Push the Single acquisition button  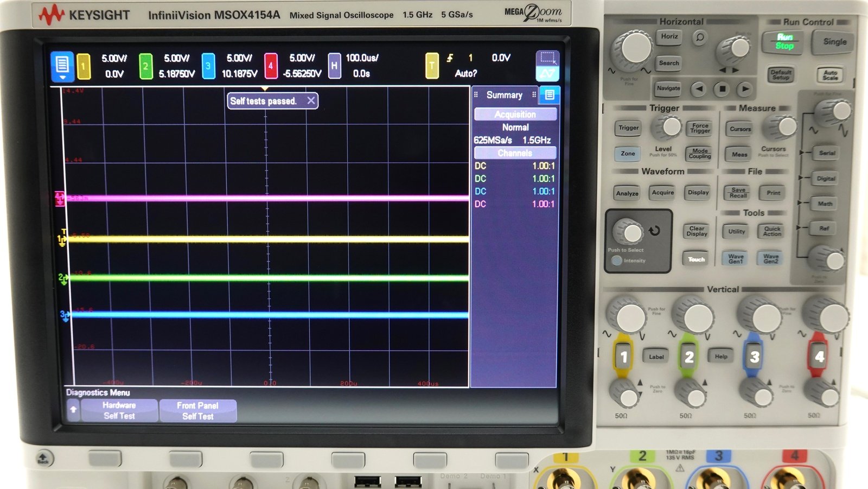[x=834, y=42]
